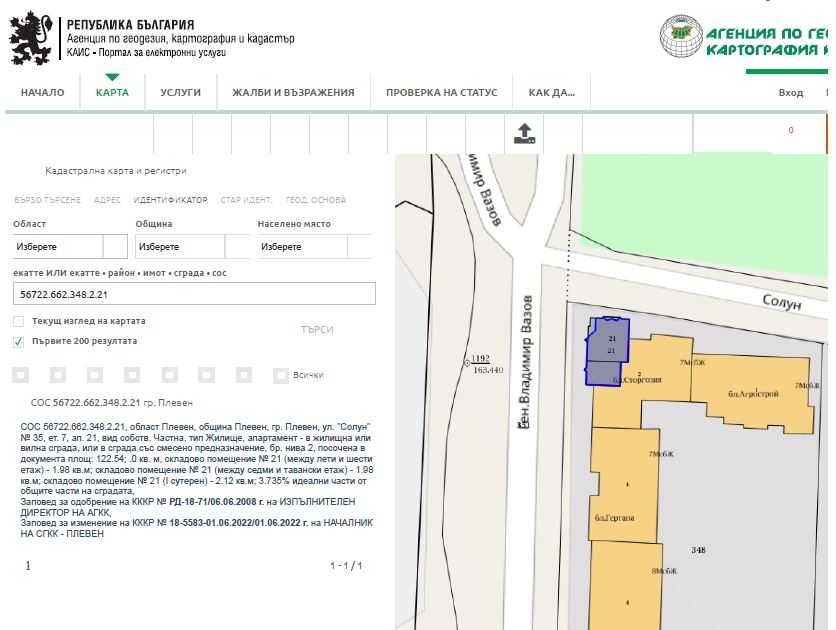
Task: Click the upload icon in the toolbar
Action: pyautogui.click(x=524, y=134)
